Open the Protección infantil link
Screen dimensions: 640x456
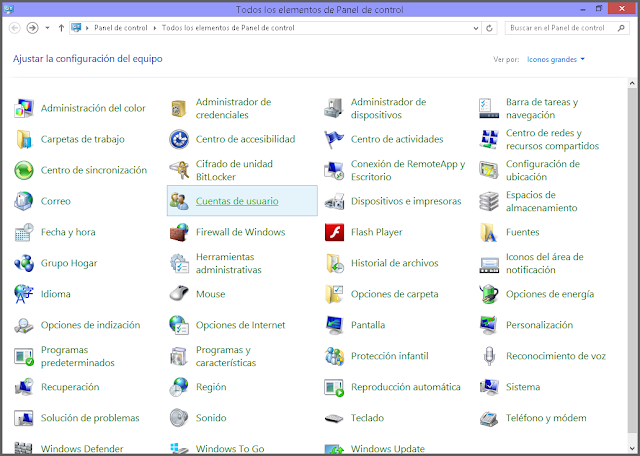click(x=389, y=356)
